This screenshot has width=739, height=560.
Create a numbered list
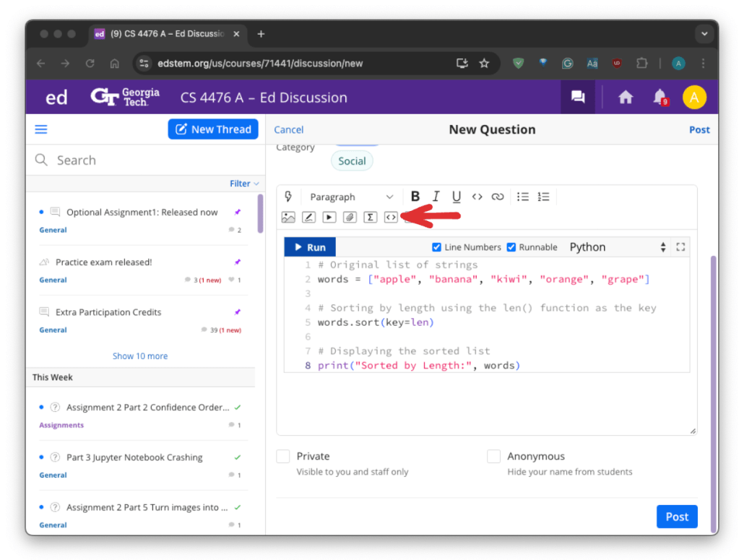pos(543,197)
